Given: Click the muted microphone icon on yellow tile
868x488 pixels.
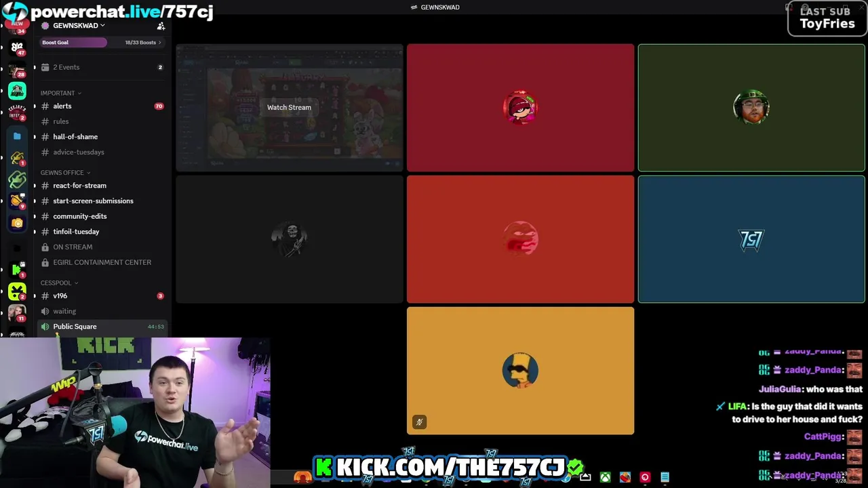Looking at the screenshot, I should [419, 422].
